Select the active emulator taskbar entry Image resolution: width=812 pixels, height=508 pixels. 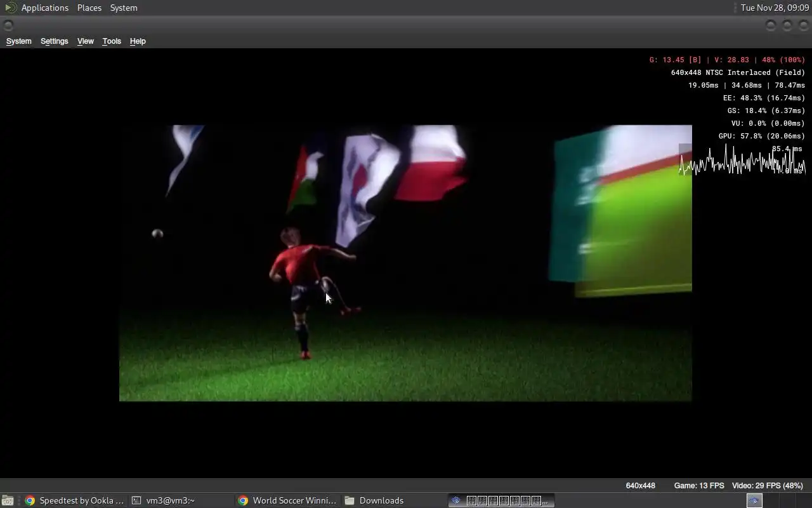(x=501, y=500)
